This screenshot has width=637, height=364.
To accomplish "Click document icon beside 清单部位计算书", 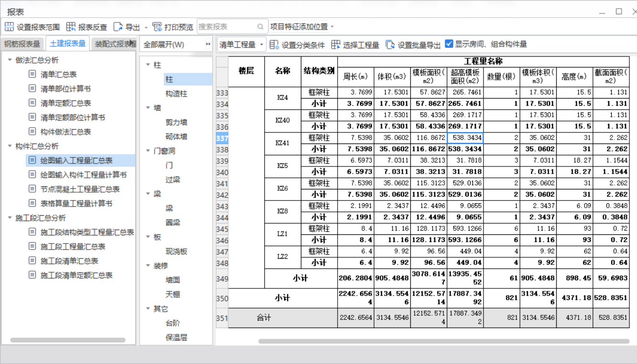I will click(x=32, y=88).
